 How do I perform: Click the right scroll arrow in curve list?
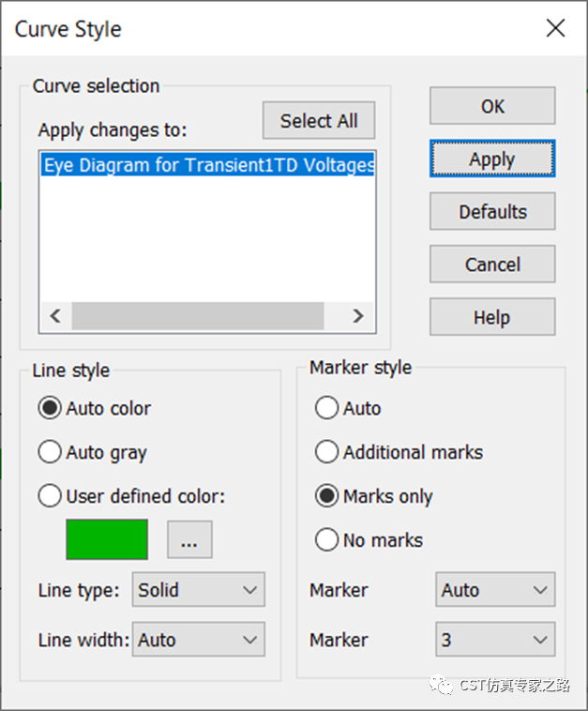358,315
